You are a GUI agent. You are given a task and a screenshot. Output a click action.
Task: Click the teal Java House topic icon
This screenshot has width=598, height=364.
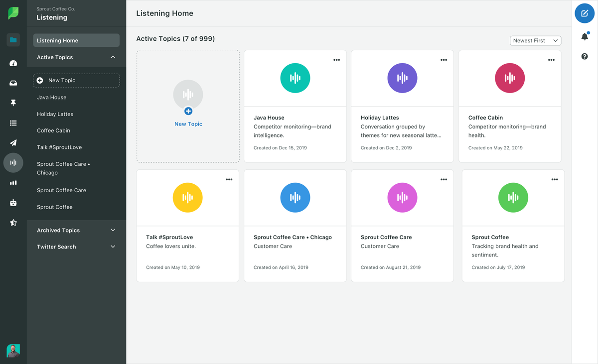click(295, 78)
